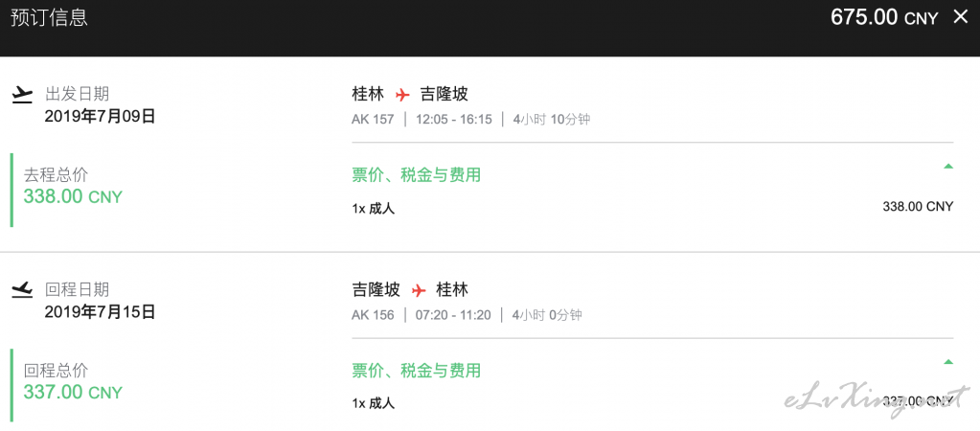Click the 预订信息 title
980x431 pixels.
point(50,17)
